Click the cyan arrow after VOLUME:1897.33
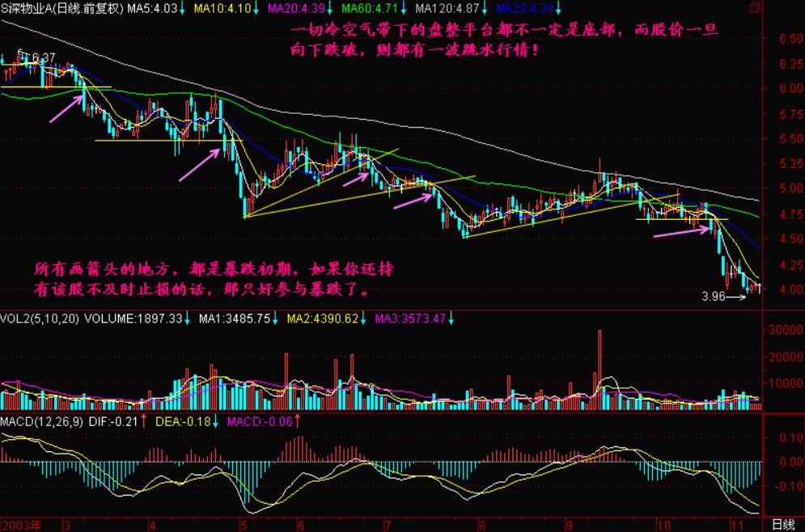Viewport: 805px width, 532px height. (x=187, y=319)
